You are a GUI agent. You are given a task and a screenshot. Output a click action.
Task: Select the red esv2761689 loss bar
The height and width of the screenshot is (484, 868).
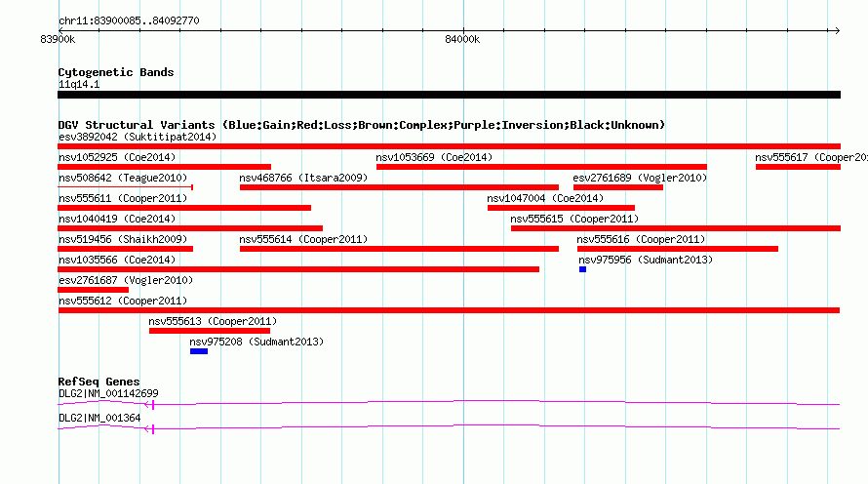click(x=618, y=187)
